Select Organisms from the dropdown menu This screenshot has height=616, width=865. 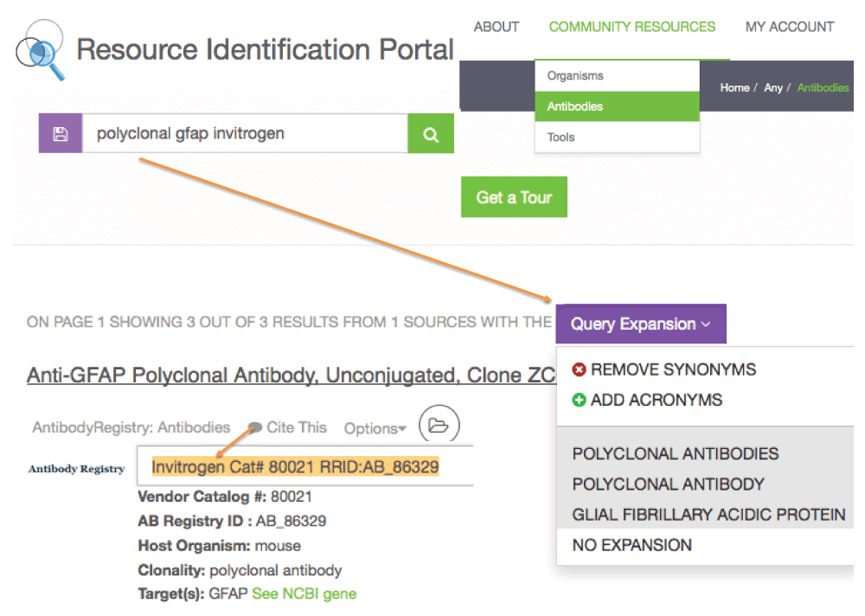[617, 75]
